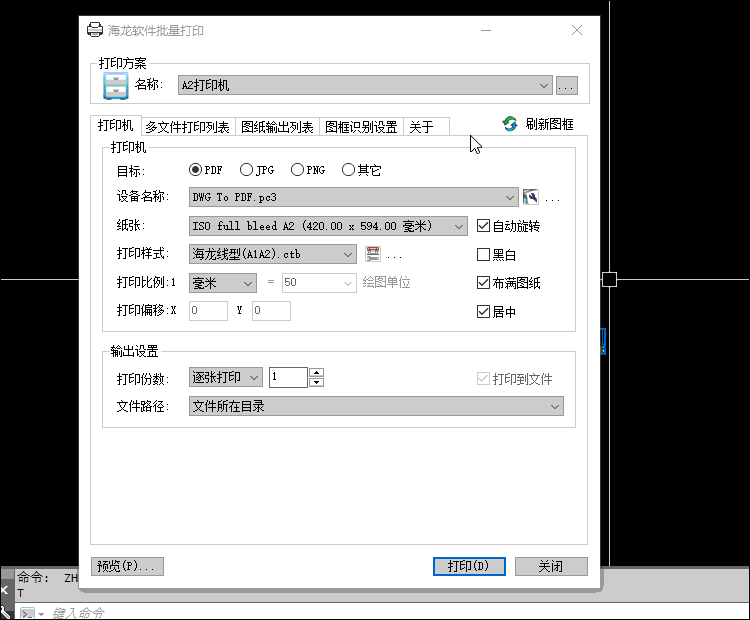
Task: Increase copies with up spinner arrow
Action: pyautogui.click(x=317, y=372)
